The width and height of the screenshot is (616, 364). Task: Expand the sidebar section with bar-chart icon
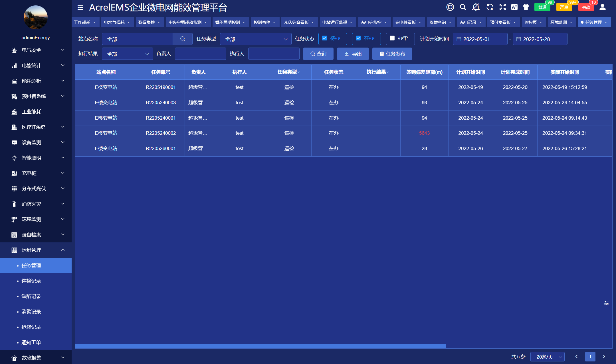[x=36, y=66]
